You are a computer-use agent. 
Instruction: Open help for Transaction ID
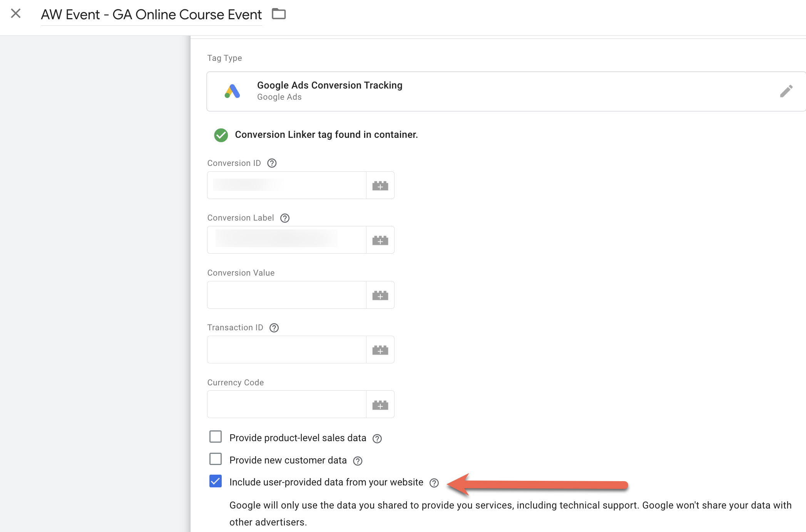[274, 328]
